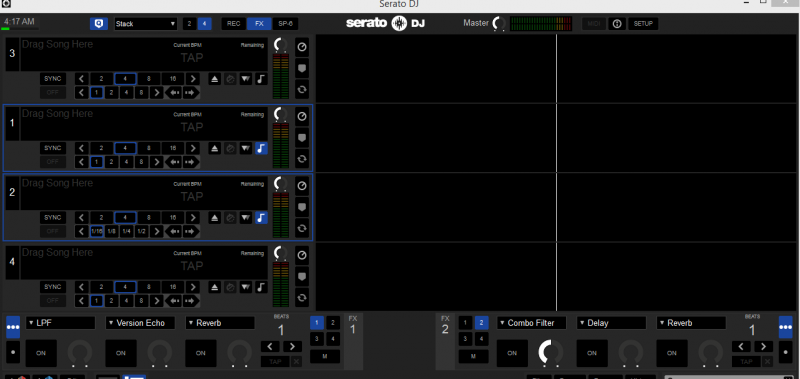Viewport: 800px width, 379px height.
Task: Open cue points tab on deck 1
Action: pos(302,137)
